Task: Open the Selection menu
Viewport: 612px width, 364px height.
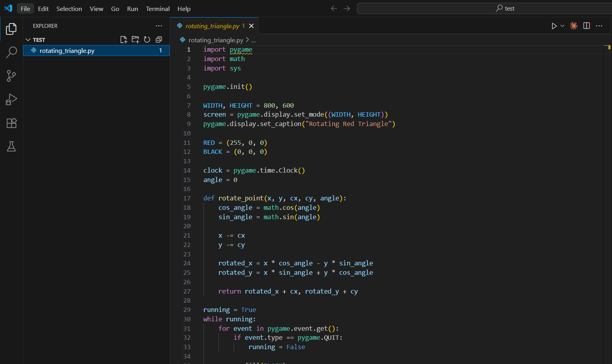Action: [x=69, y=9]
